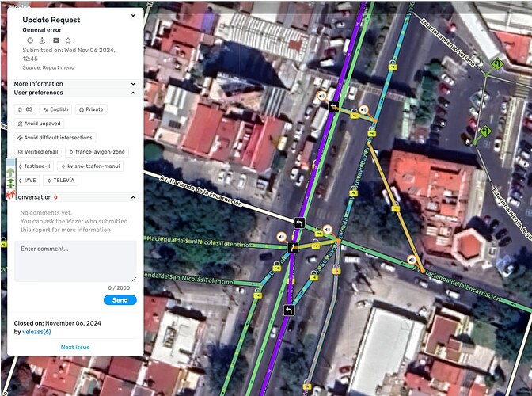Click the lock icon on the short upper yellow segment
Screen dimensions: 532x396
point(354,114)
